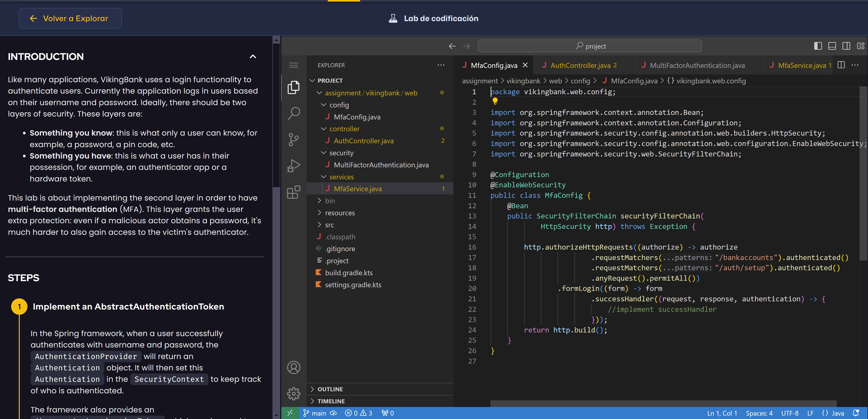This screenshot has width=868, height=419.
Task: Expand the resources folder
Action: click(319, 213)
